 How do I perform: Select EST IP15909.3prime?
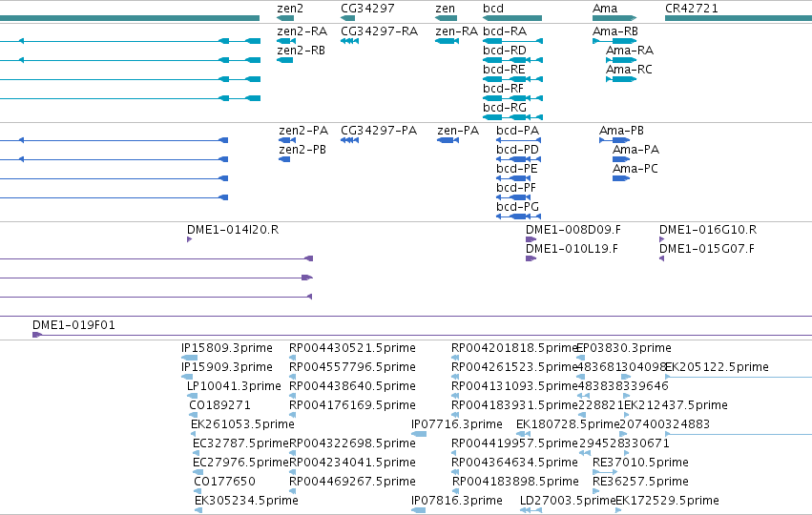[x=227, y=367]
